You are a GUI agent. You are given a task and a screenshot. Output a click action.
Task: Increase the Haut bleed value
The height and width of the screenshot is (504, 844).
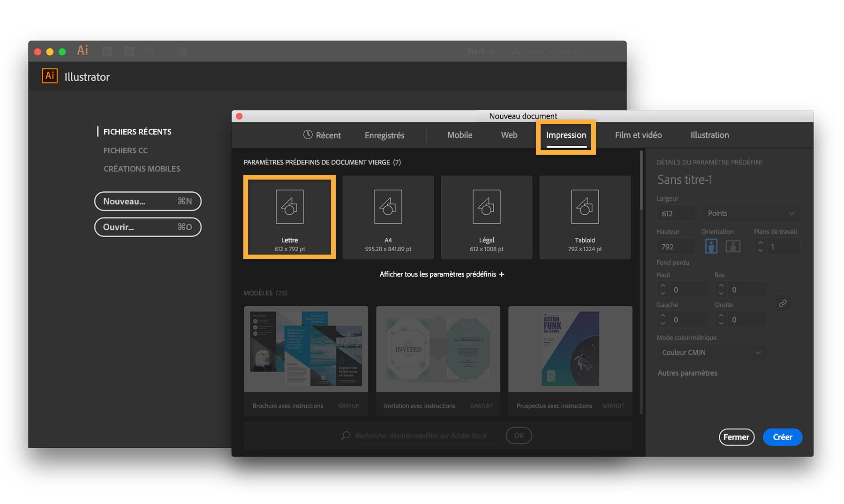[663, 286]
